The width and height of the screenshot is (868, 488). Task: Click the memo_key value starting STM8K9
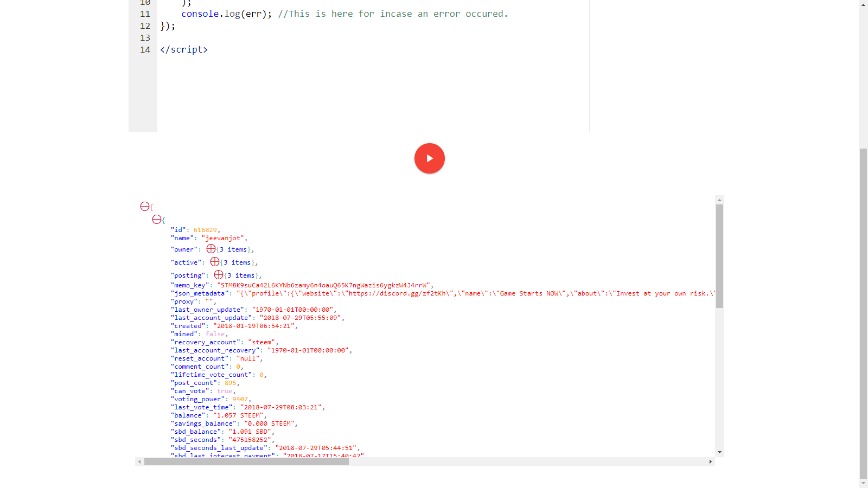[324, 285]
